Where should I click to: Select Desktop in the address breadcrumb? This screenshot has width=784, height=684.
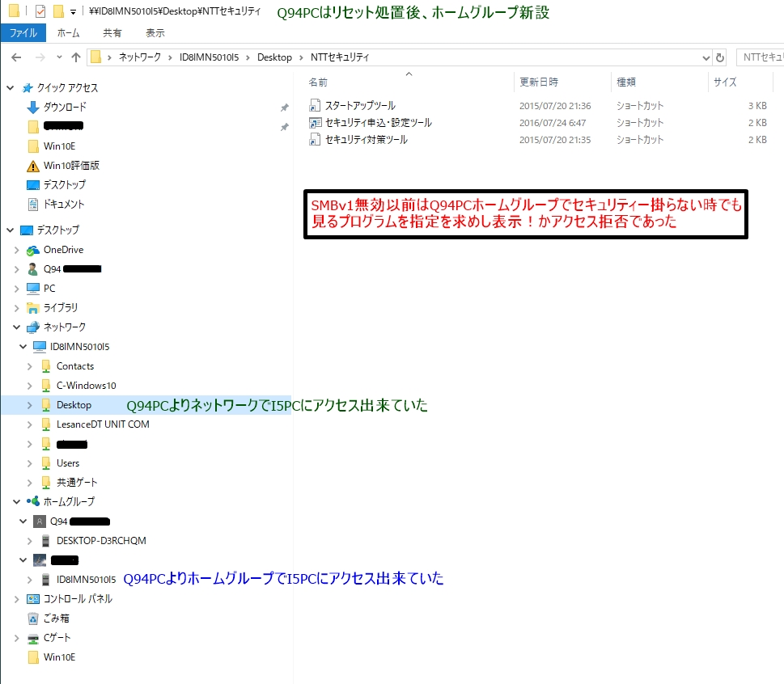click(x=274, y=57)
